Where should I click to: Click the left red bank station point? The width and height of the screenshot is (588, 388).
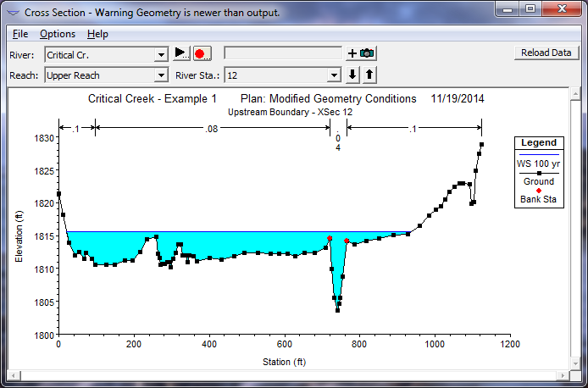330,239
